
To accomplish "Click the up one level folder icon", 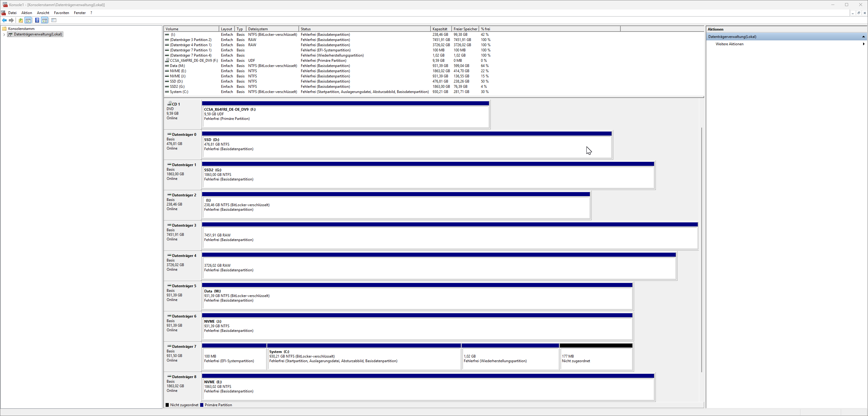I will tap(20, 20).
